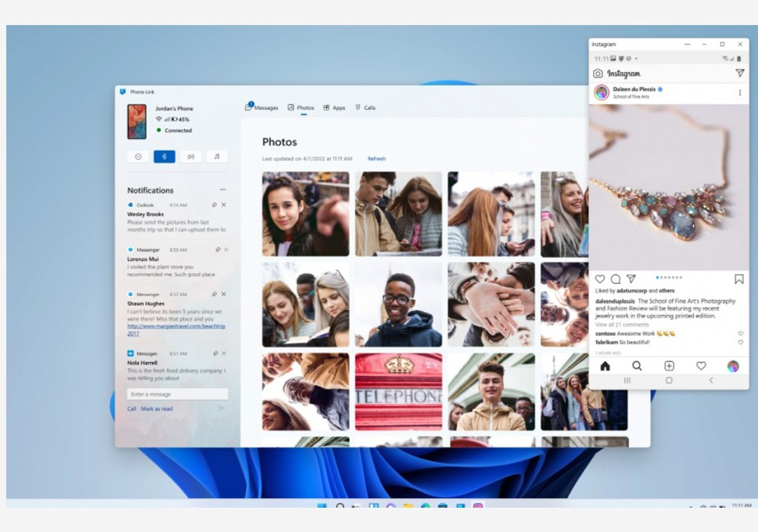Open Instagram direct messages paper plane

pos(740,73)
